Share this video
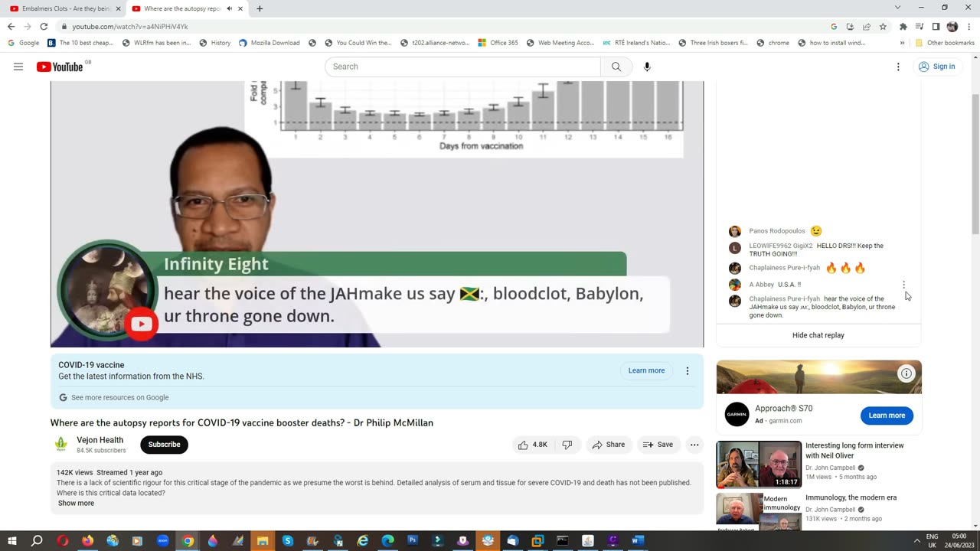Image resolution: width=980 pixels, height=551 pixels. pyautogui.click(x=609, y=445)
